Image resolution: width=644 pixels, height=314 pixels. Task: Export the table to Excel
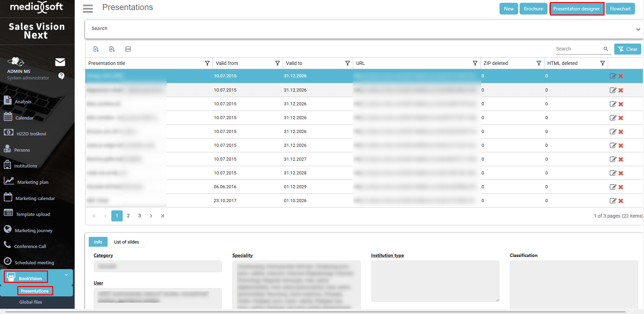pyautogui.click(x=96, y=49)
